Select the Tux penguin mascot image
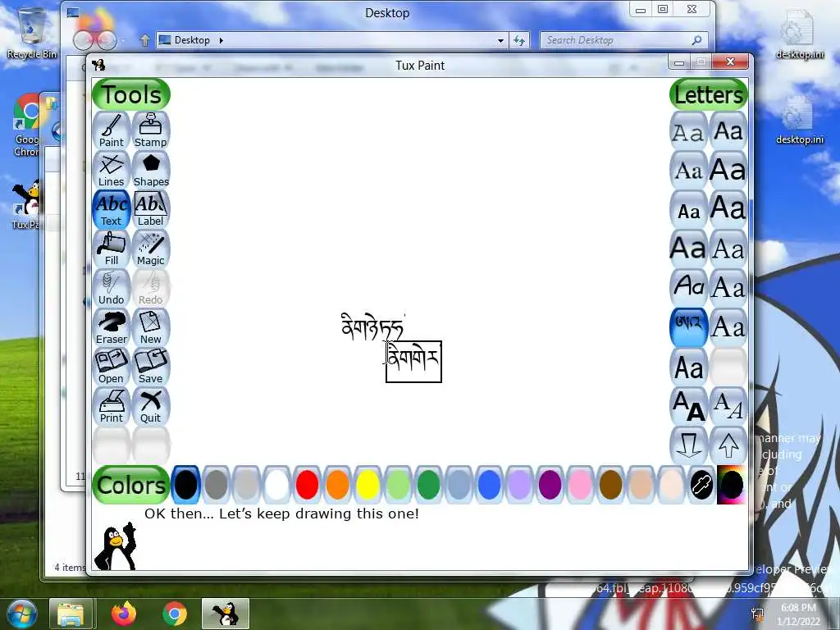The height and width of the screenshot is (630, 840). [115, 546]
